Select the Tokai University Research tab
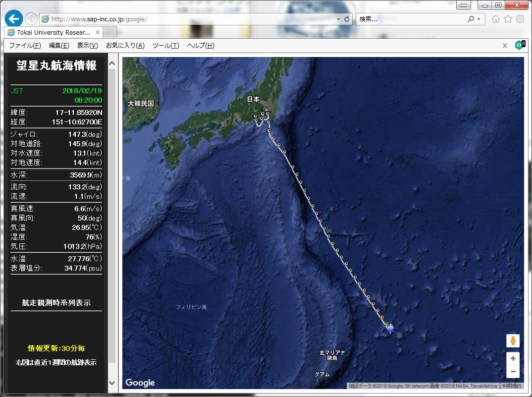 pos(53,32)
